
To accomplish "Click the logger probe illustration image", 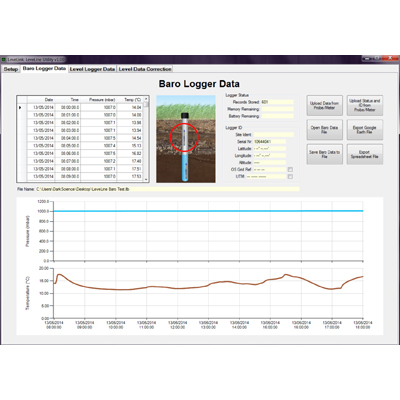I will pyautogui.click(x=186, y=139).
